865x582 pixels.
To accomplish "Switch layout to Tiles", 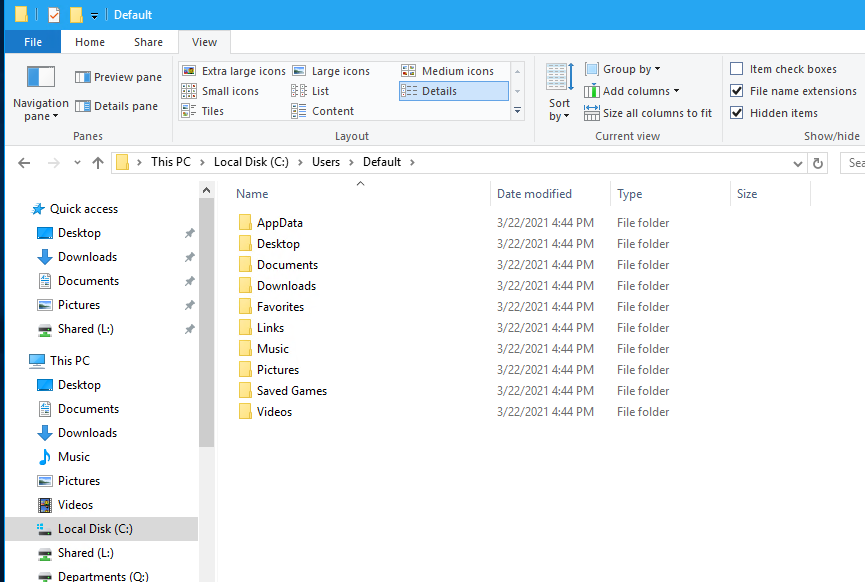I will pos(202,111).
